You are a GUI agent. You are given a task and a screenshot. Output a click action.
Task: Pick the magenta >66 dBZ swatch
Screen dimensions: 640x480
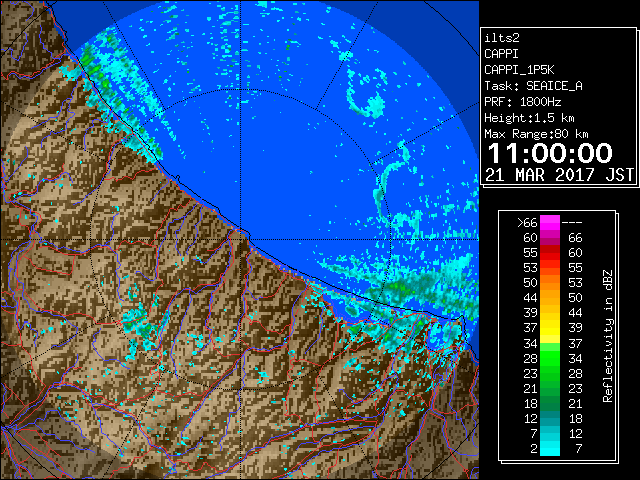coord(550,223)
